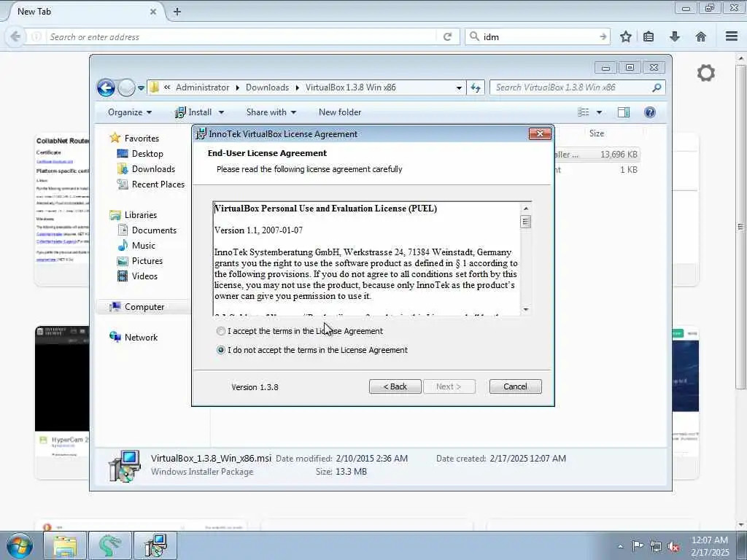Screen dimensions: 747x560
Task: Open new tab page settings gear
Action: click(705, 73)
